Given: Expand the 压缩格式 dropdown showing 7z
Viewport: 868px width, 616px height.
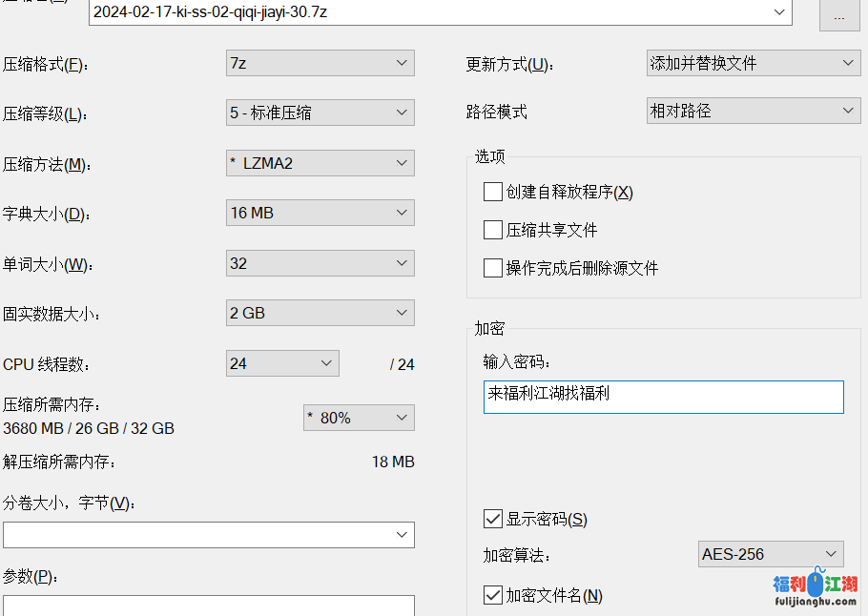Looking at the screenshot, I should pyautogui.click(x=320, y=63).
